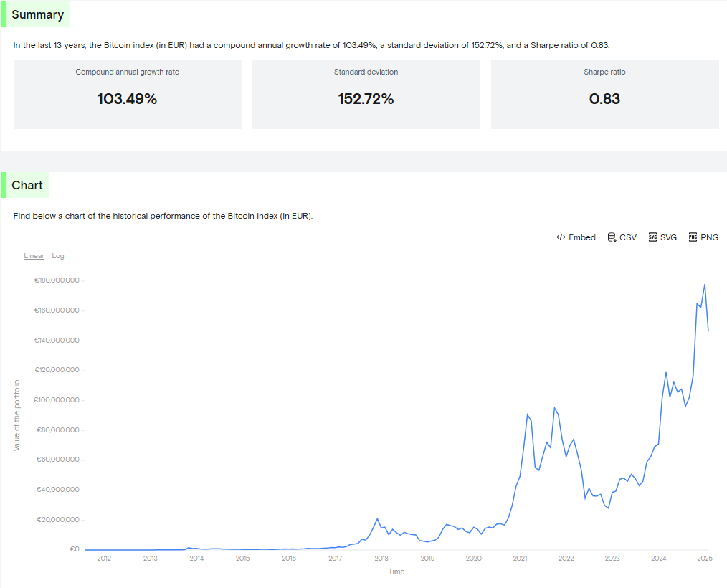This screenshot has width=727, height=588.
Task: Click the 2025 peak on the chart line
Action: (705, 285)
